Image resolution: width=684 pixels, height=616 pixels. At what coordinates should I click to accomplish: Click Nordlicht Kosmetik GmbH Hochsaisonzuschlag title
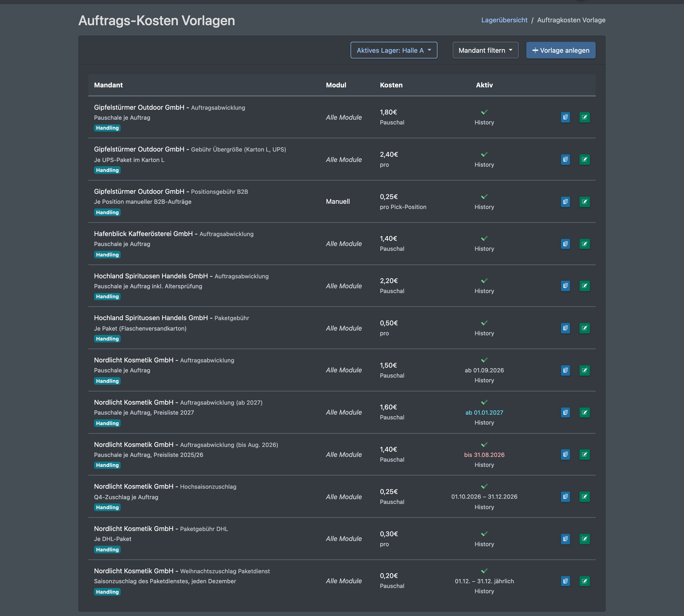pyautogui.click(x=165, y=486)
